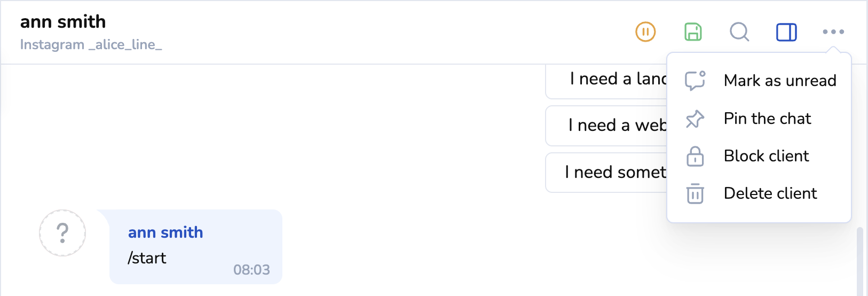Click the question mark avatar placeholder

tap(62, 233)
